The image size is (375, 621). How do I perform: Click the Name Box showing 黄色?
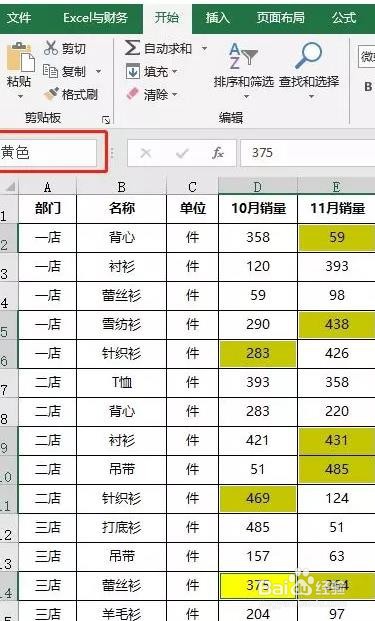[x=48, y=152]
